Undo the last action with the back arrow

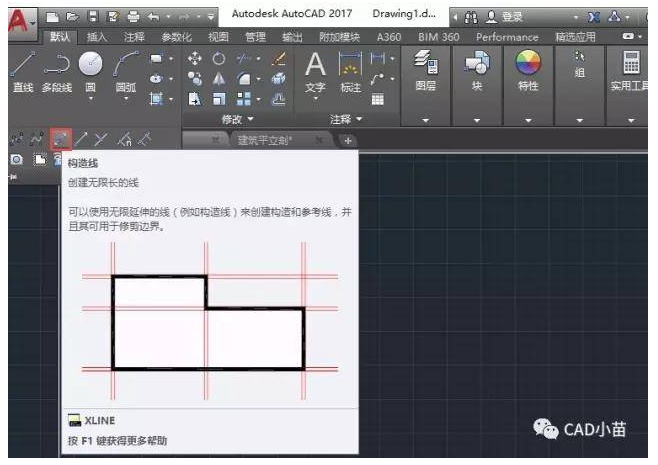pyautogui.click(x=154, y=17)
